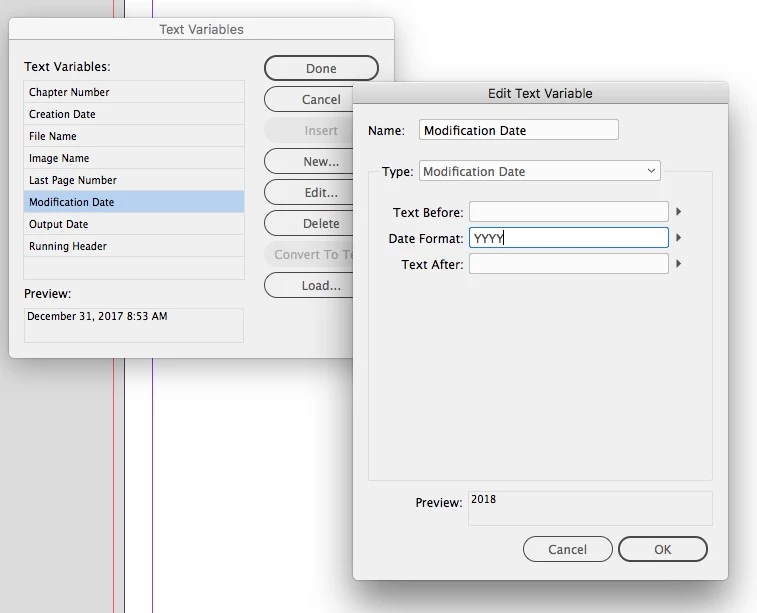
Task: Click into the Text Before field
Action: (569, 212)
